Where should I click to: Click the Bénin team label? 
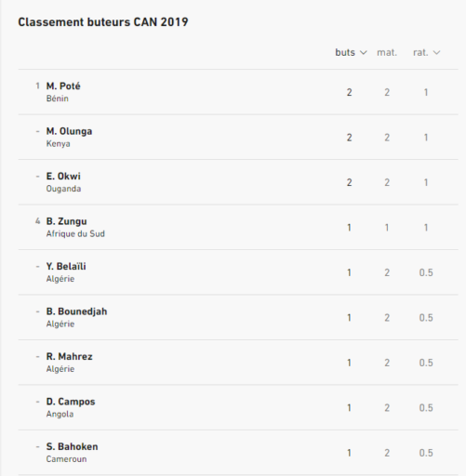58,99
